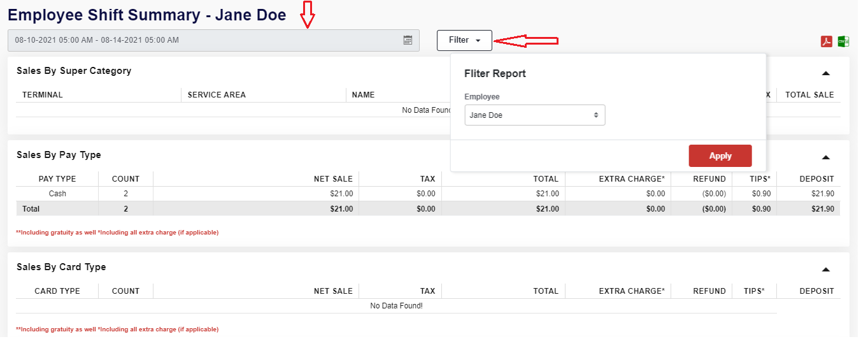Click the calendar icon in date field
Image resolution: width=868 pixels, height=339 pixels.
(408, 40)
